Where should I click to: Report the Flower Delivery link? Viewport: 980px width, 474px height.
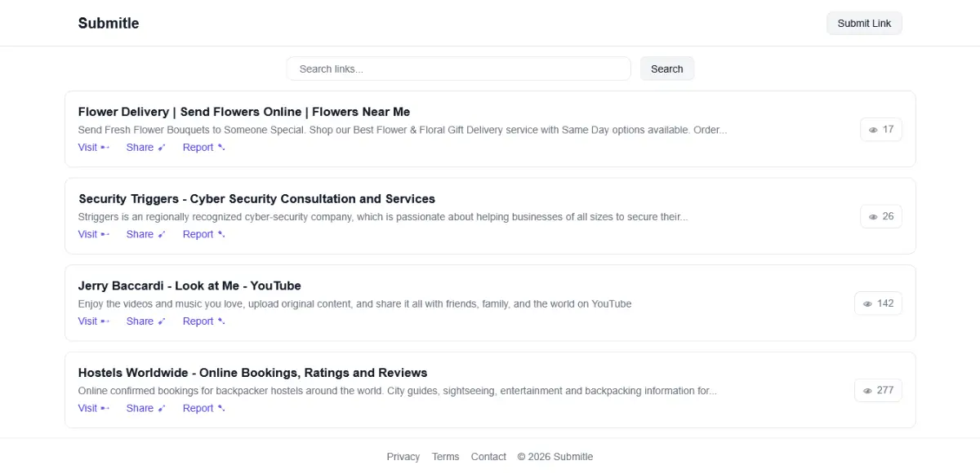pos(204,148)
